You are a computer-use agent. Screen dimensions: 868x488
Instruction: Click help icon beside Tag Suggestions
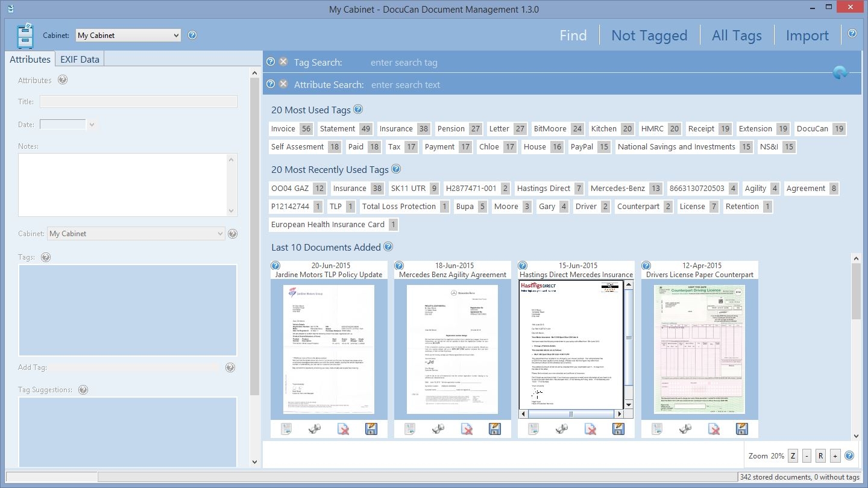(83, 389)
